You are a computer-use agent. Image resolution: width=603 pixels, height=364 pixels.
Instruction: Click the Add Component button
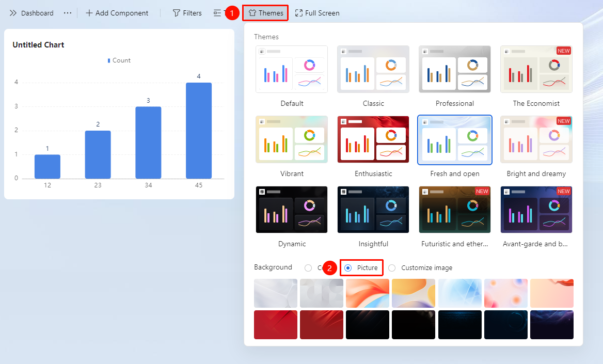[117, 13]
